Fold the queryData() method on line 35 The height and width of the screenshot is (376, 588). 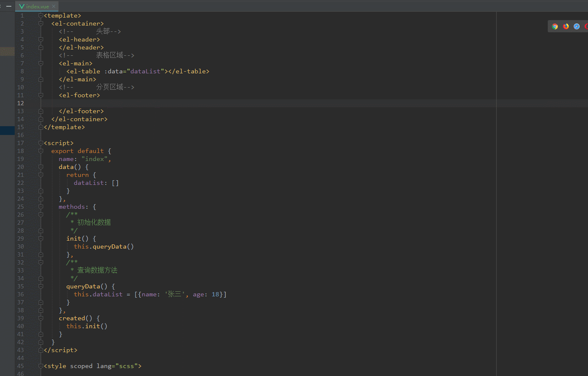pyautogui.click(x=41, y=286)
